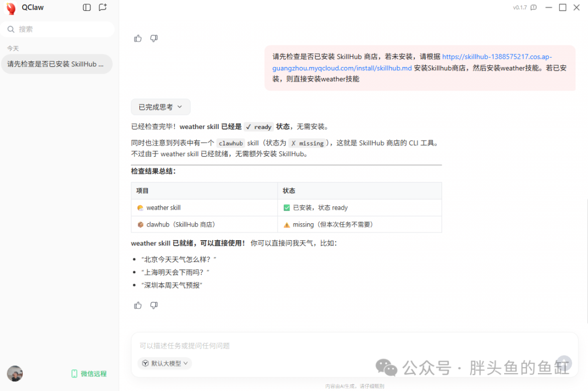Select the chat 请先检查是否已安装 SkillHub in sidebar
Image resolution: width=588 pixels, height=391 pixels.
[57, 64]
